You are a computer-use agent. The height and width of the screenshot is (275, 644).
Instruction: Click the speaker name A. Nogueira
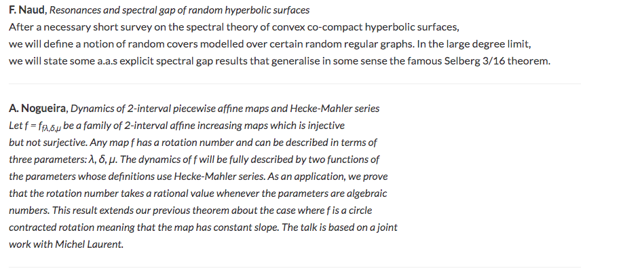(37, 109)
